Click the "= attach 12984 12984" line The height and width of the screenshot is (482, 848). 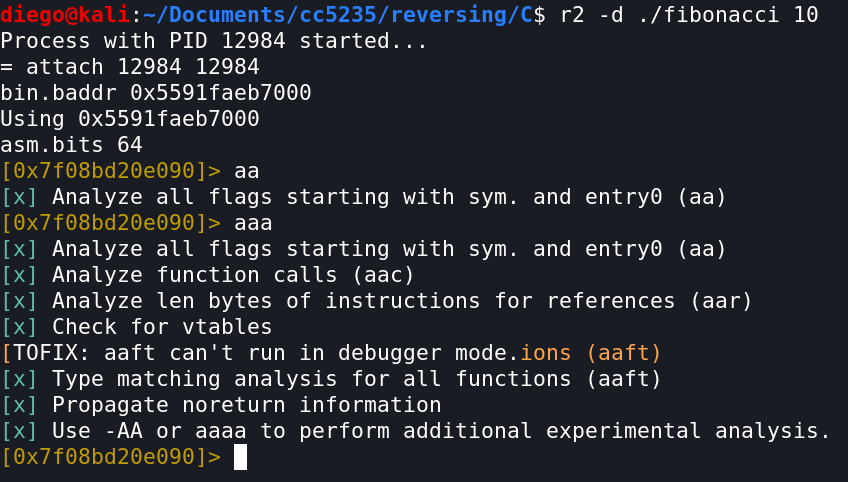coord(130,68)
